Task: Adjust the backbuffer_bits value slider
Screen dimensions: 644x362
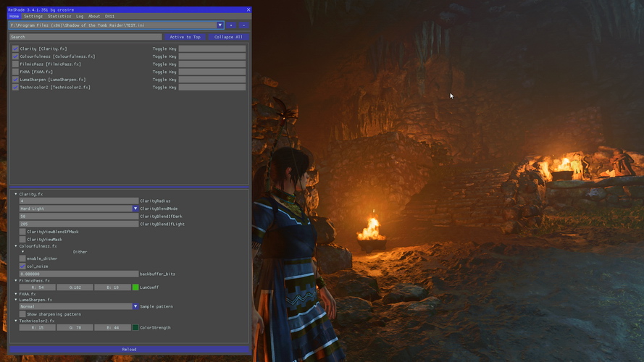Action: [78, 274]
